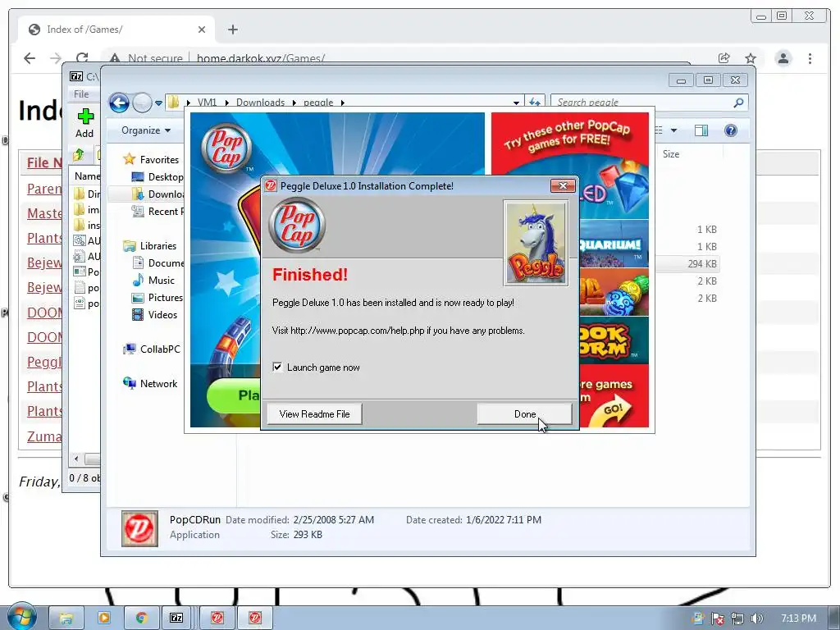Click the up-folder icon in 7-Zip
The image size is (840, 630).
(x=79, y=155)
